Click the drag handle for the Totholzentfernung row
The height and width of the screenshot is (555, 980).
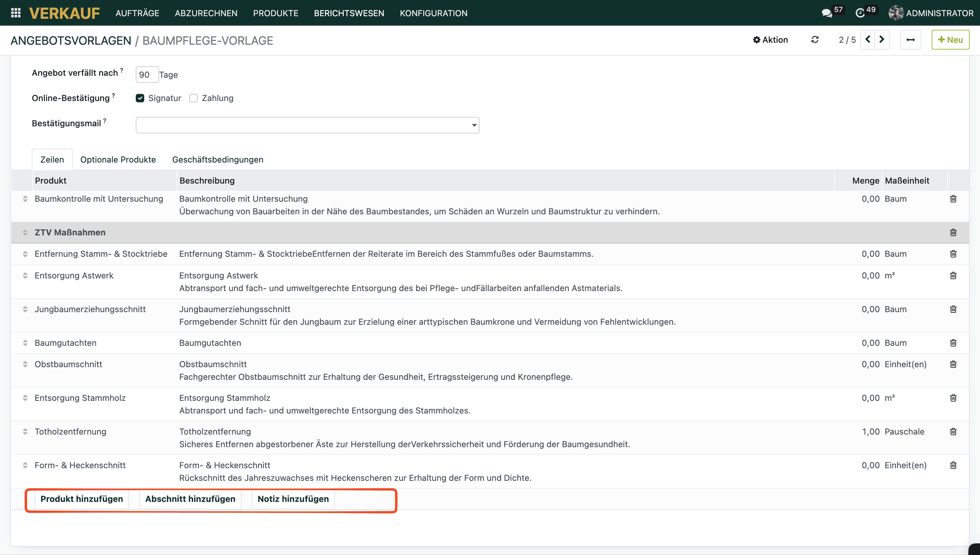[25, 432]
